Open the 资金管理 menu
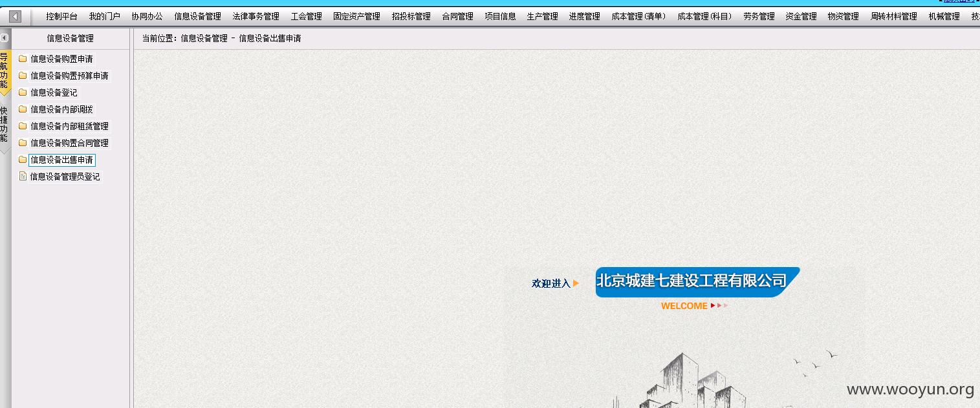The width and height of the screenshot is (980, 408). pos(801,17)
